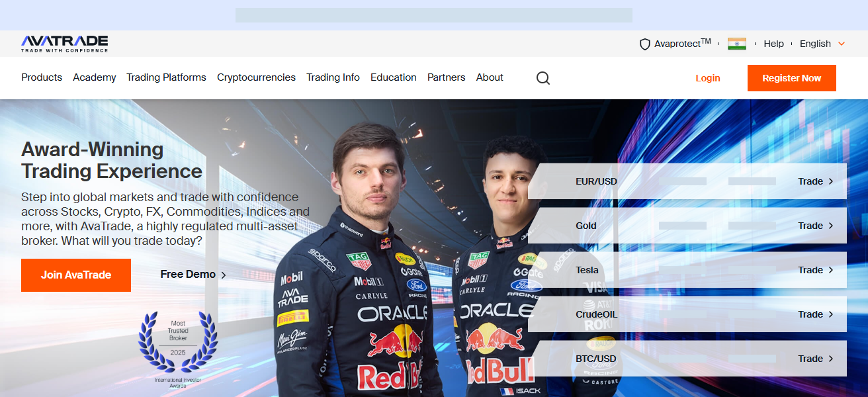Click the AvaTrade logo
Screen dimensions: 868x397
(x=64, y=44)
